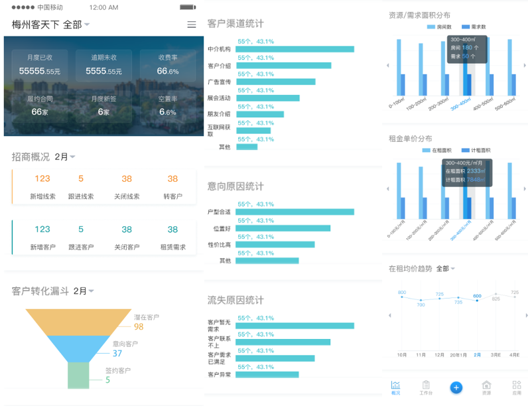The image size is (532, 408).
Task: Open the 逾期未收 5555.55元 card
Action: [x=103, y=65]
